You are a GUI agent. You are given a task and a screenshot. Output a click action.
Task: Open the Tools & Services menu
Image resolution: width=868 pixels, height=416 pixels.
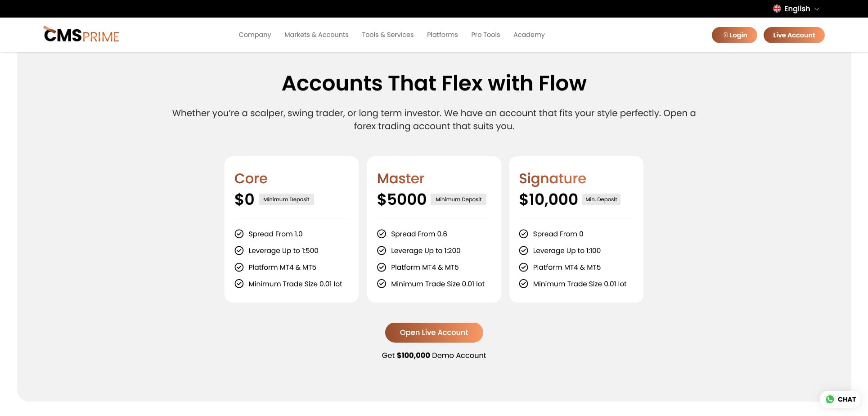coord(387,35)
